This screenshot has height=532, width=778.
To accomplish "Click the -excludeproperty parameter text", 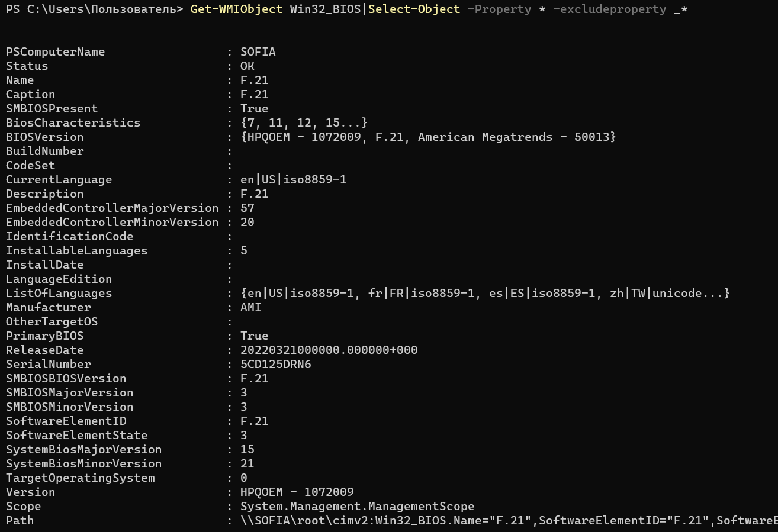I will tap(609, 9).
